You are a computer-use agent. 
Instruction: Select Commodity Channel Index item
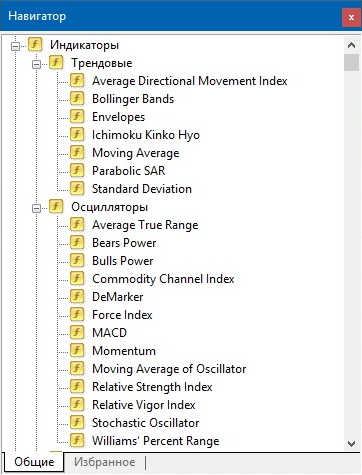click(x=163, y=279)
